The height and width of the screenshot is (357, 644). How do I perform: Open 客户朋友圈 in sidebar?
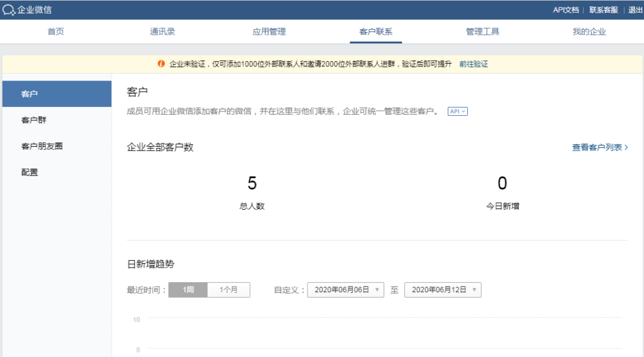point(42,146)
